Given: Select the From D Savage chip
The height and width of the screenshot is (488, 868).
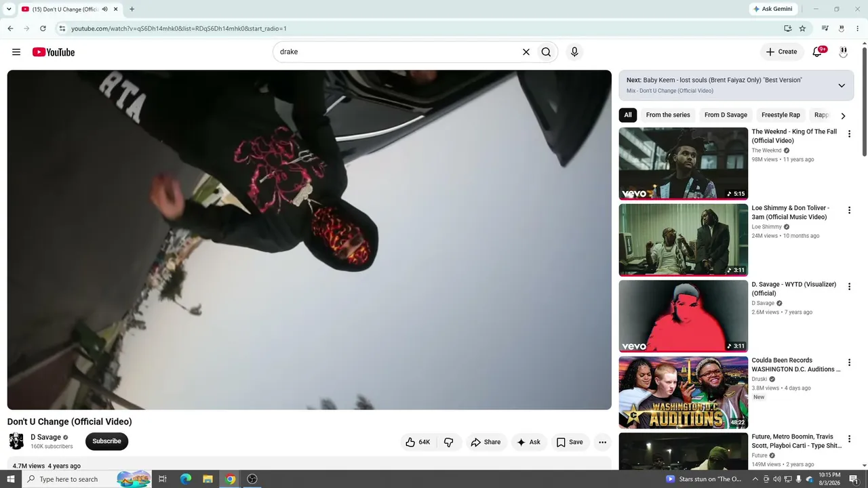Looking at the screenshot, I should tap(726, 115).
